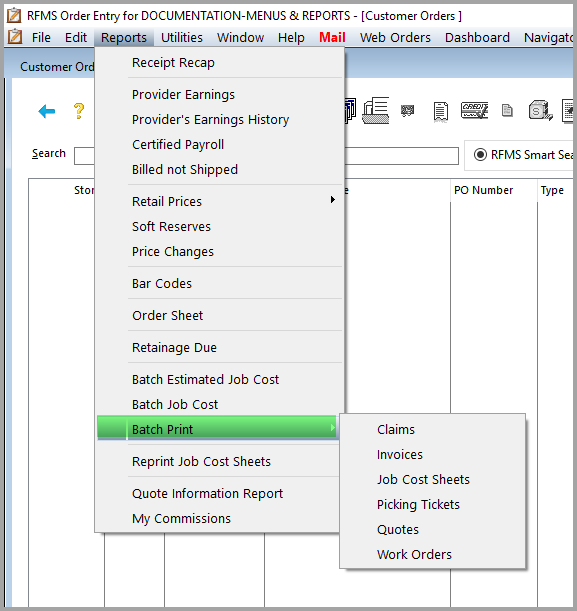Click the printer with document toolbar icon
Image resolution: width=577 pixels, height=611 pixels.
376,110
